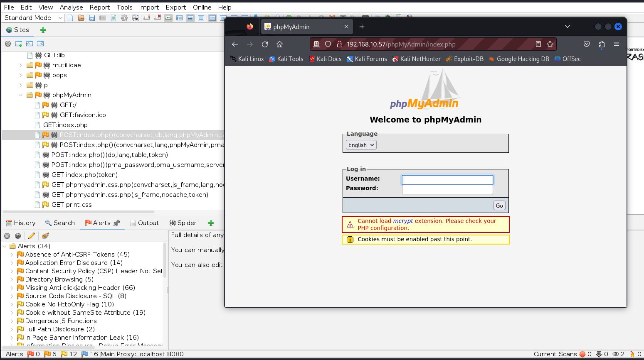Image resolution: width=644 pixels, height=360 pixels.
Task: Switch to the History tab
Action: [x=21, y=223]
